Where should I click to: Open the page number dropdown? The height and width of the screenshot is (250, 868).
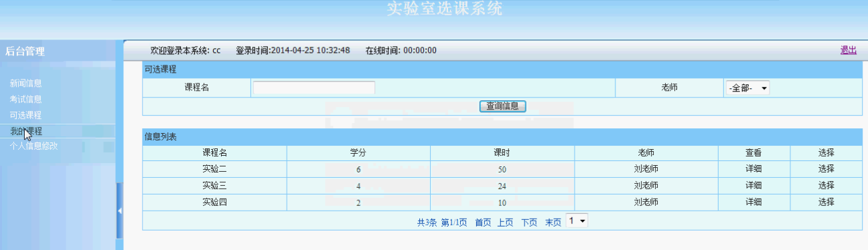click(577, 221)
